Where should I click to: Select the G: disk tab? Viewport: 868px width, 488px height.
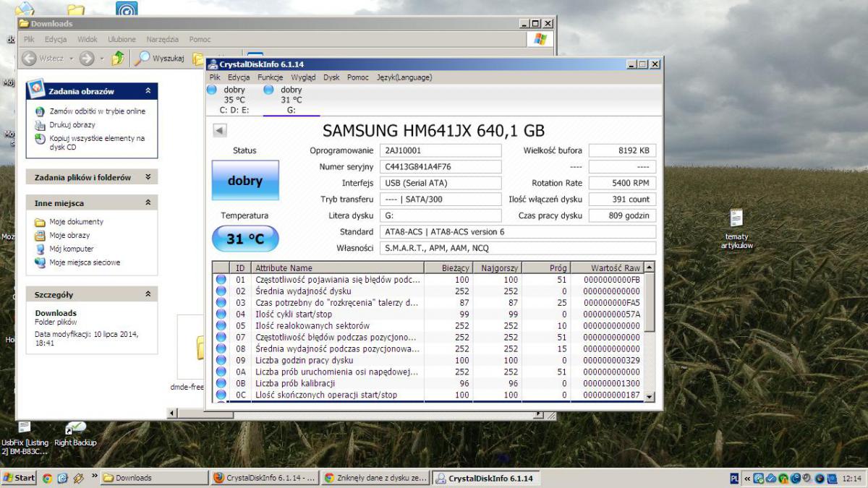291,100
